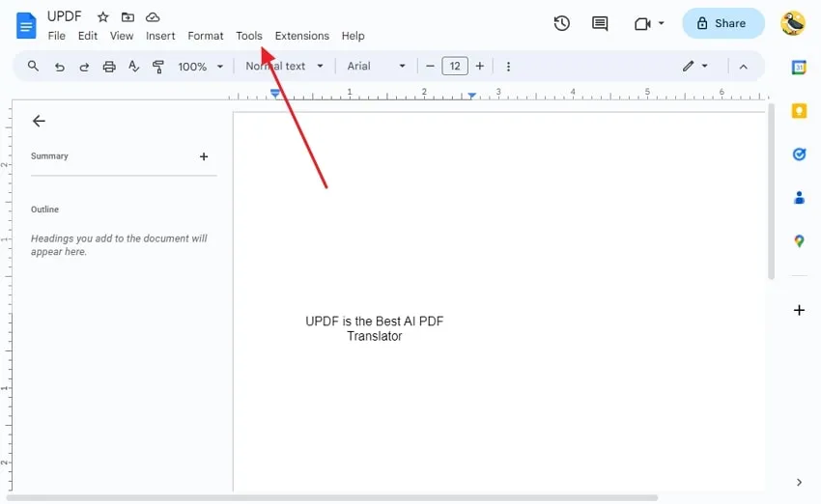Screen dimensions: 821x504
Task: Open the Extensions menu
Action: 302,36
